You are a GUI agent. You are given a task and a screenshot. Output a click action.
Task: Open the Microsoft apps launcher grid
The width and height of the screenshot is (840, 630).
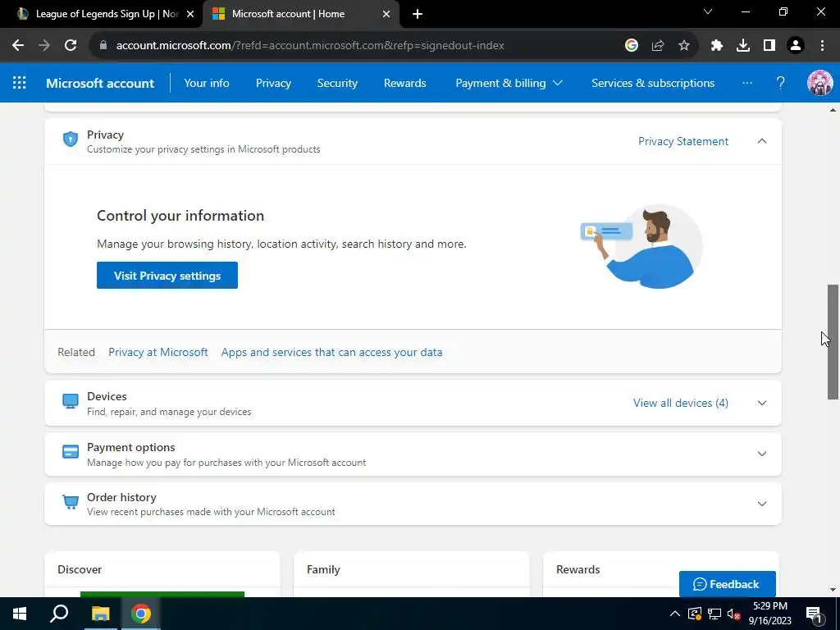pos(20,83)
